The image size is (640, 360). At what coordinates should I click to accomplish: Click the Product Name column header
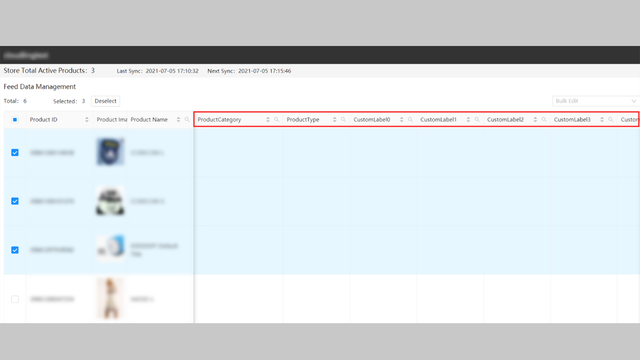(149, 120)
